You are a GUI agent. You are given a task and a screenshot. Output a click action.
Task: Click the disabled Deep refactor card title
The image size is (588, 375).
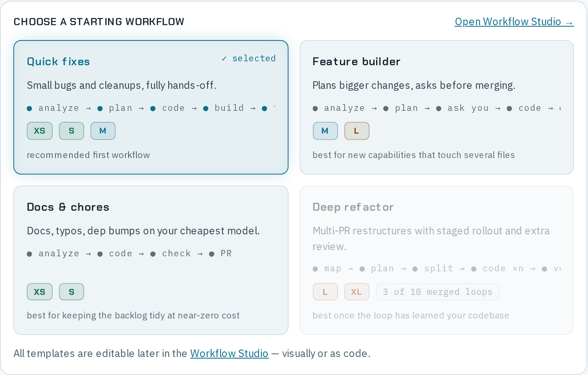pos(353,207)
